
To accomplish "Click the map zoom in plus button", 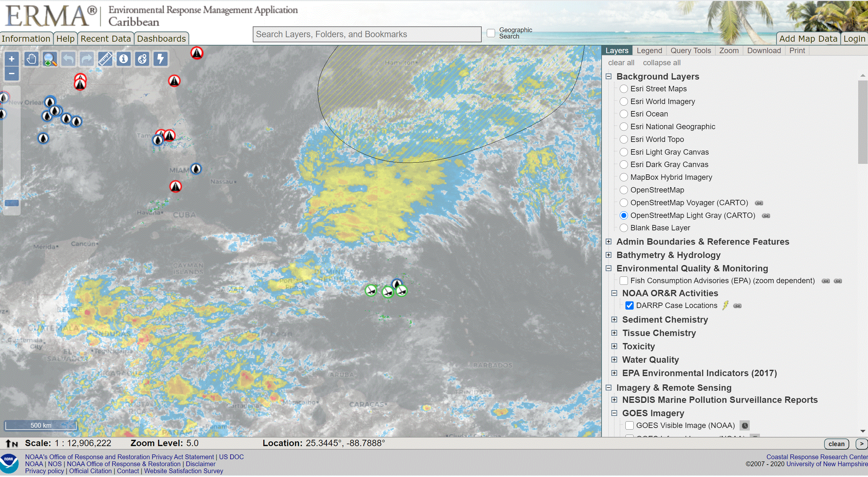I will point(11,59).
